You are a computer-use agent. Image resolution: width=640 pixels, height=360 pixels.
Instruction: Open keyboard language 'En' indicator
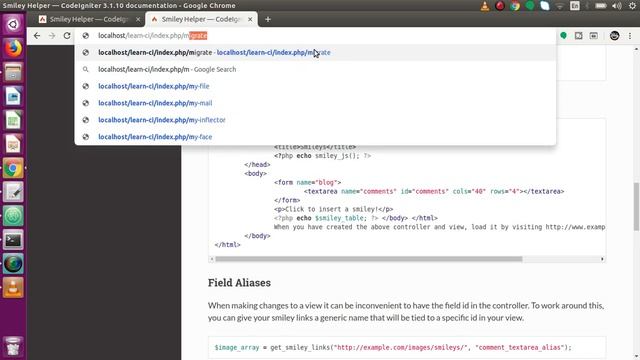[575, 6]
